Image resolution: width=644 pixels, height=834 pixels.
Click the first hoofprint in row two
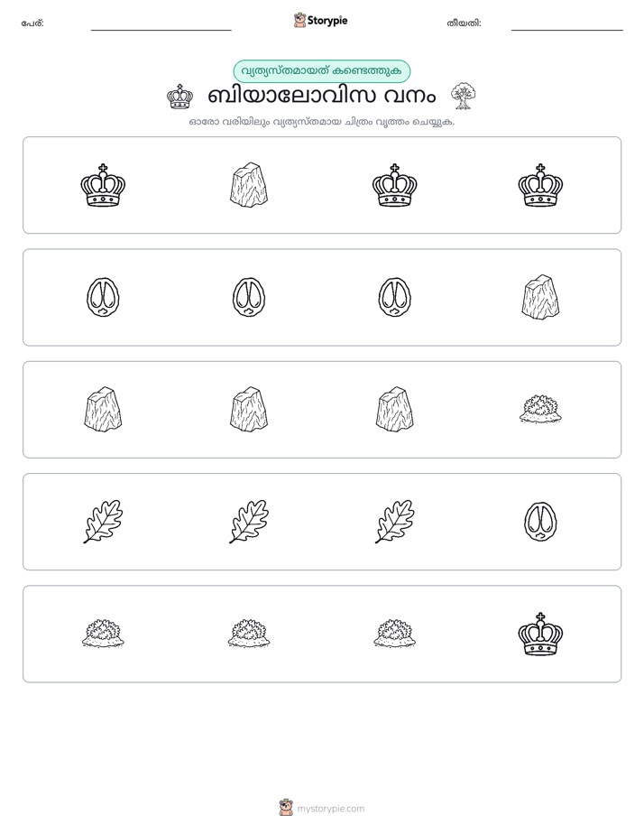click(103, 297)
